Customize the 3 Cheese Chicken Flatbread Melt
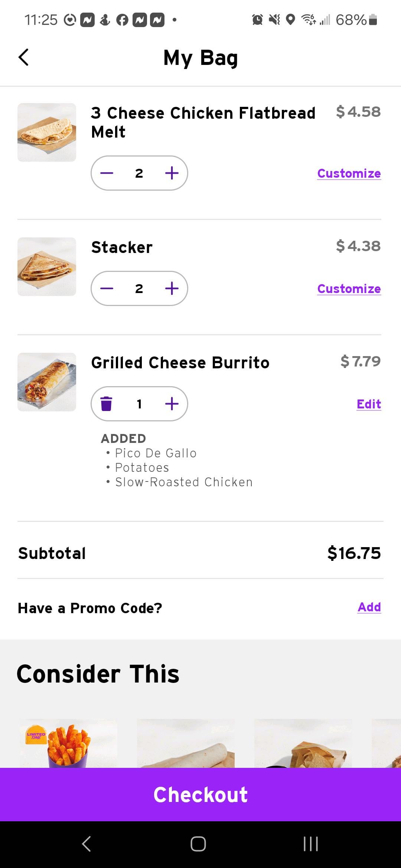The image size is (401, 868). click(x=349, y=173)
